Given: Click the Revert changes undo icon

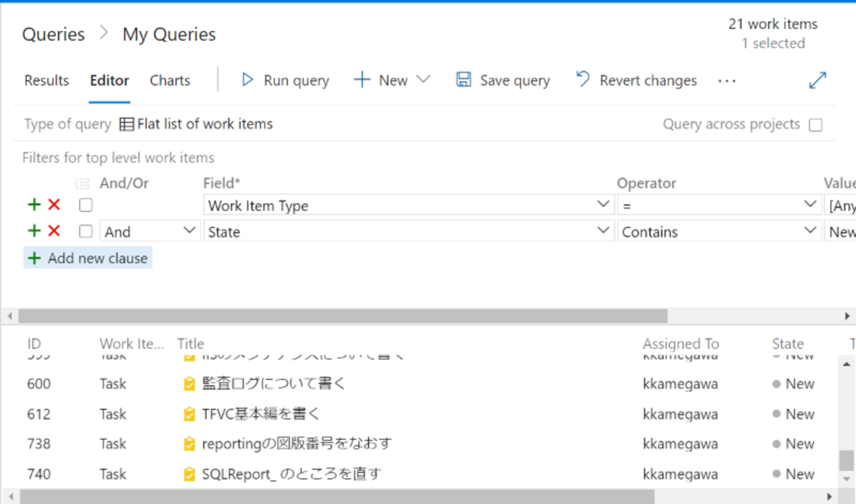Looking at the screenshot, I should [583, 79].
